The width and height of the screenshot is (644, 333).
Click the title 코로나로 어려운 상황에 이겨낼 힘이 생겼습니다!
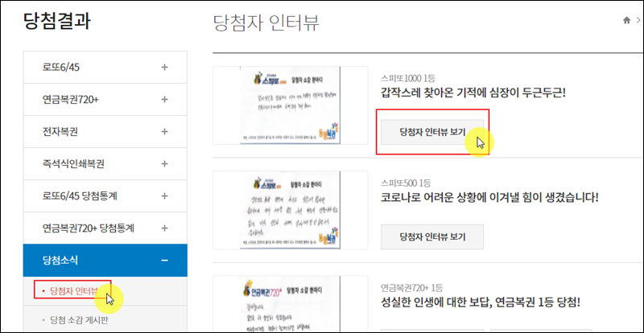coord(489,198)
